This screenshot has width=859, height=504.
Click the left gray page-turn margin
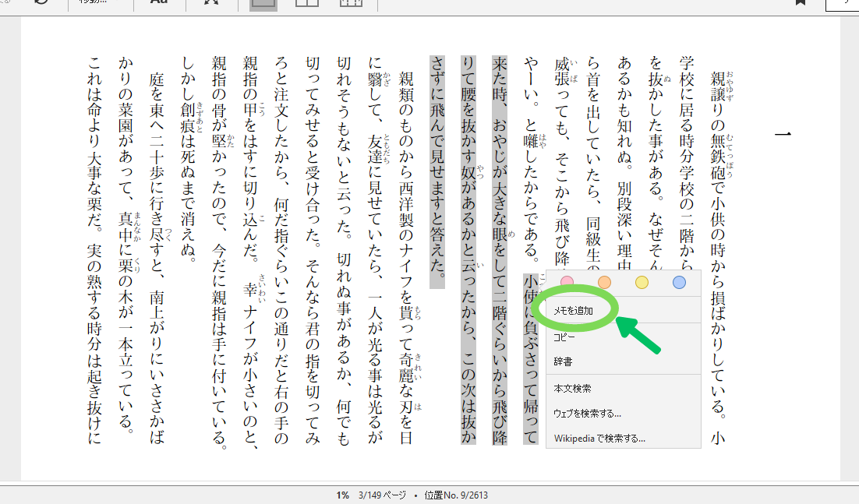click(x=9, y=249)
